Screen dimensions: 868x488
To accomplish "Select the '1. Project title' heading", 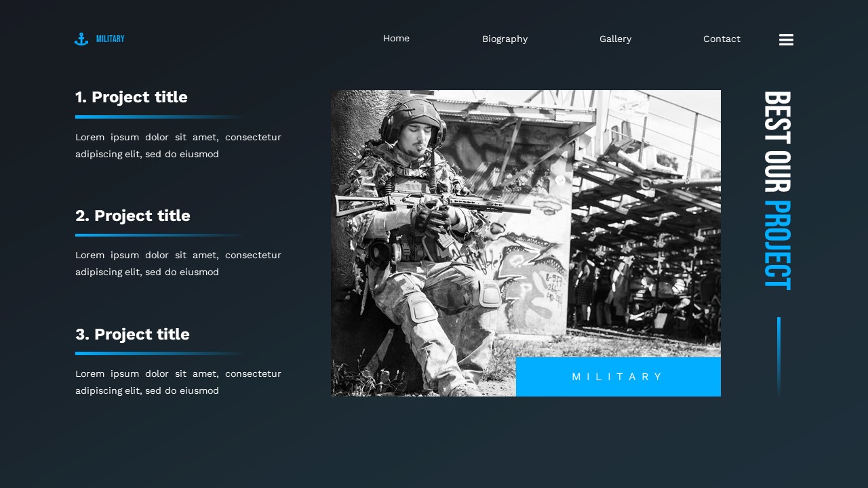I will (132, 97).
